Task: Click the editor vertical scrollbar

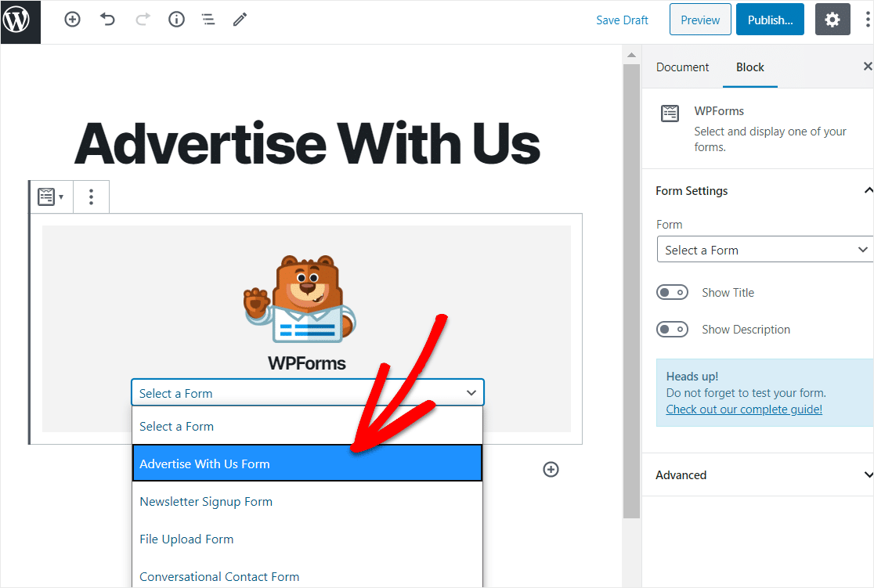Action: (631, 291)
